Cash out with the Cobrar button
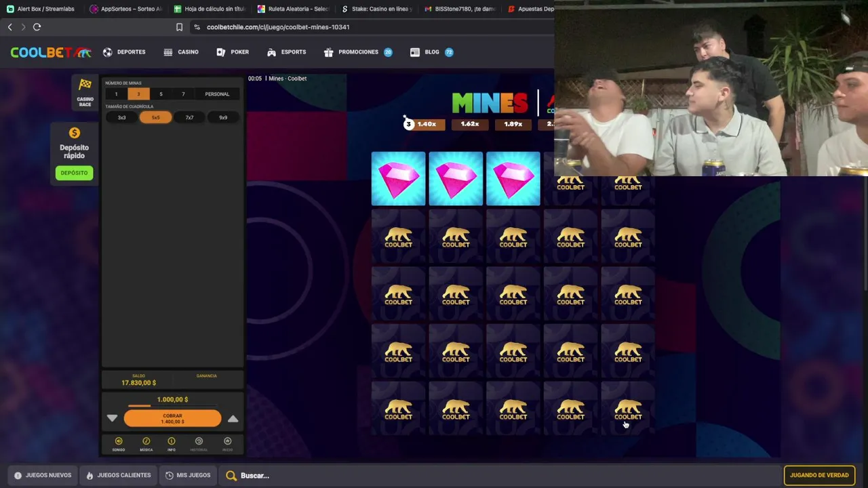Image resolution: width=868 pixels, height=488 pixels. pos(172,419)
